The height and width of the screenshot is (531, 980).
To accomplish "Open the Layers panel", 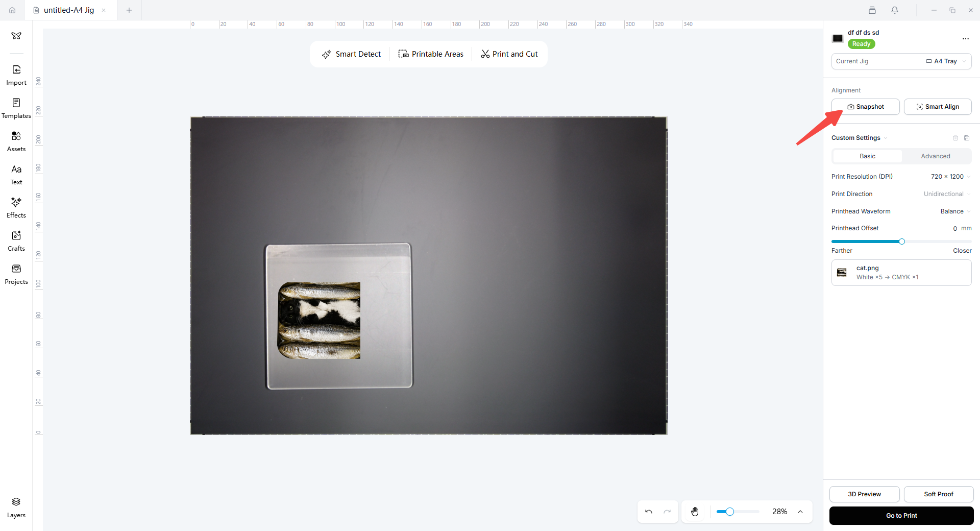I will (x=16, y=508).
